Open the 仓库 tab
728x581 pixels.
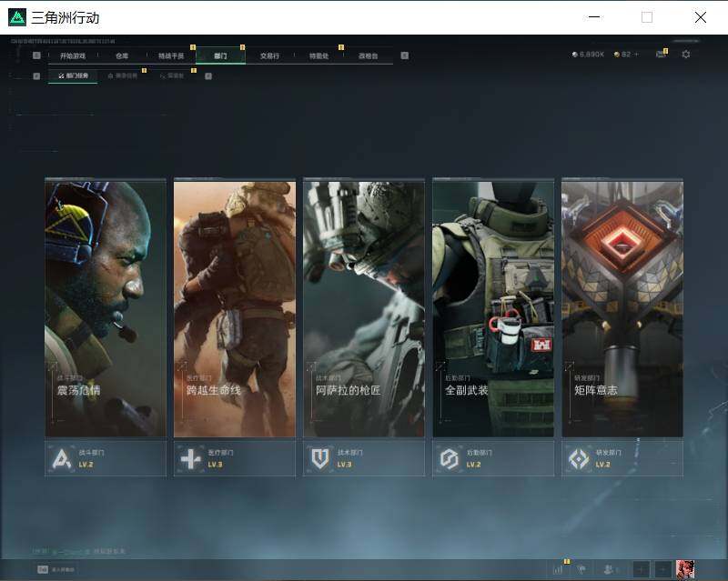tap(122, 55)
